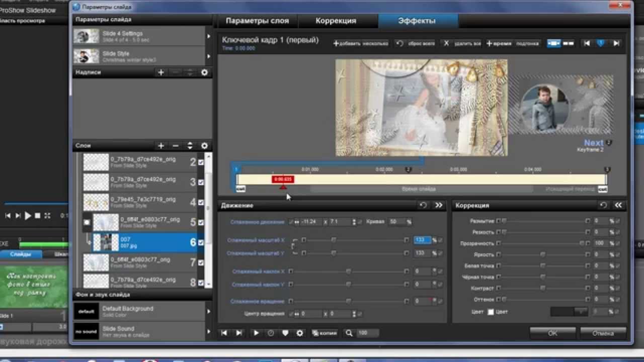Play the slide preview in the bottom toolbar

256,333
